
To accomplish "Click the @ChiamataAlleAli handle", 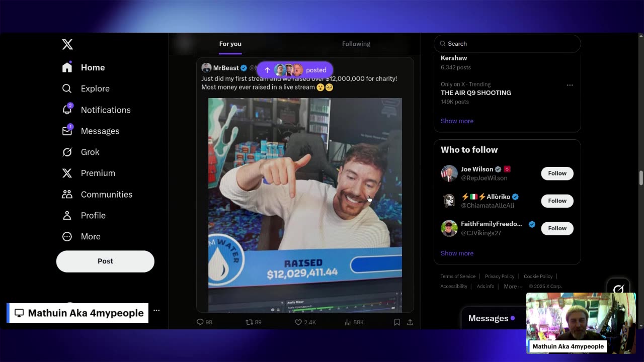I will [x=488, y=206].
